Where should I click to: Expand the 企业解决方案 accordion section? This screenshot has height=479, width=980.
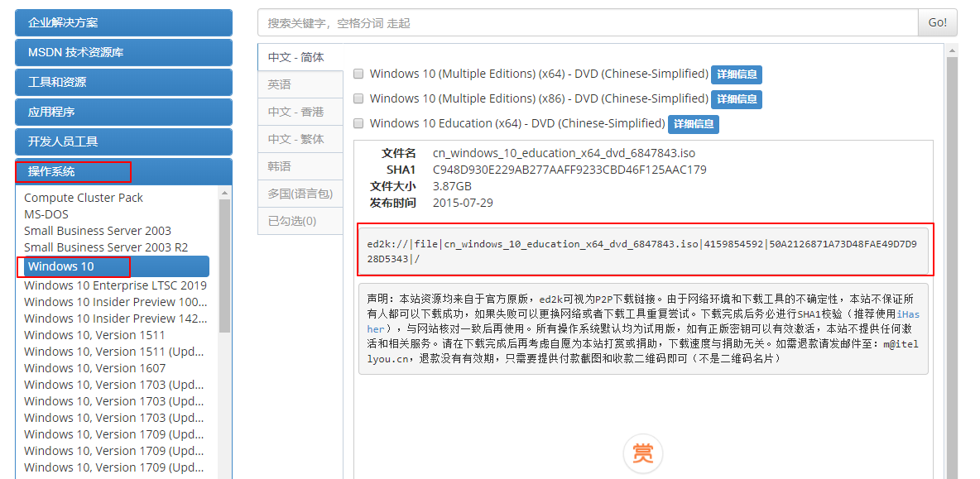124,22
